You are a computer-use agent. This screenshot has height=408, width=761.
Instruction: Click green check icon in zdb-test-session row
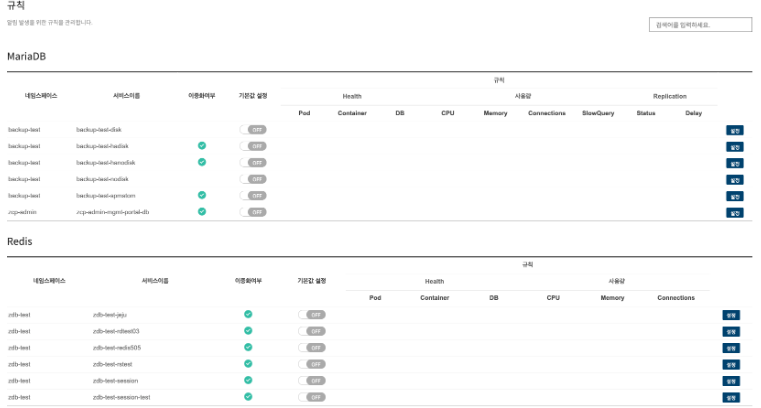(x=248, y=380)
